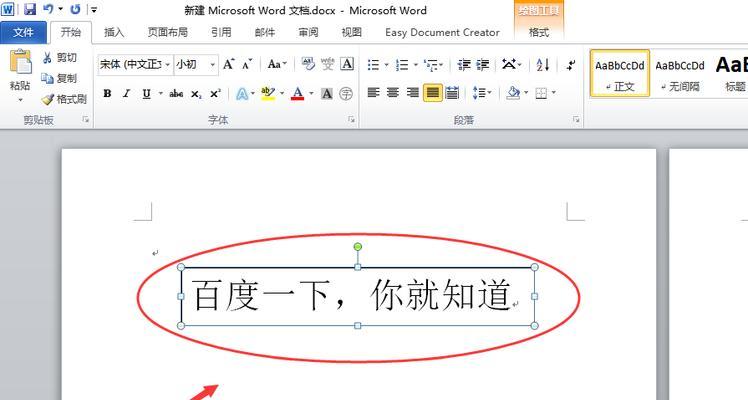The image size is (748, 400).
Task: Open the paragraph dialog launcher
Action: [x=576, y=120]
